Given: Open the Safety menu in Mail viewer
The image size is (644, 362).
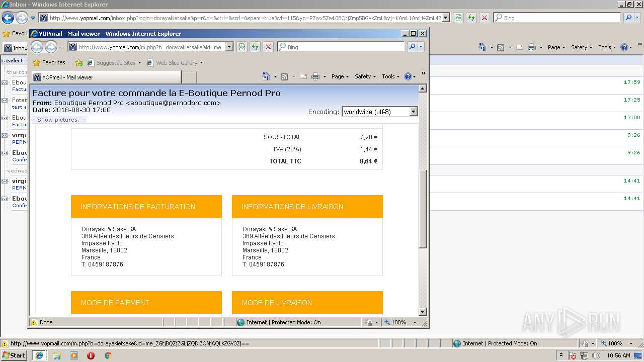Looking at the screenshot, I should tap(365, 76).
